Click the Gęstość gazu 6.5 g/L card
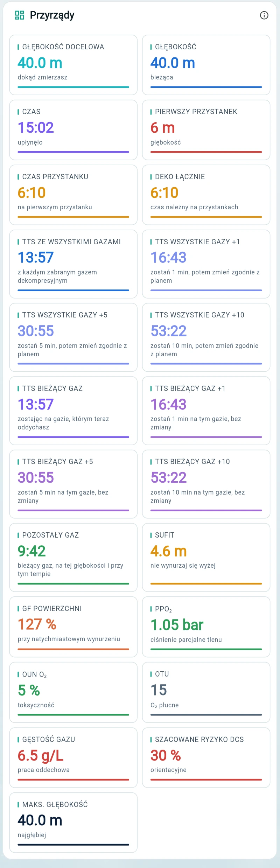Image resolution: width=280 pixels, height=868 pixels. click(x=73, y=758)
